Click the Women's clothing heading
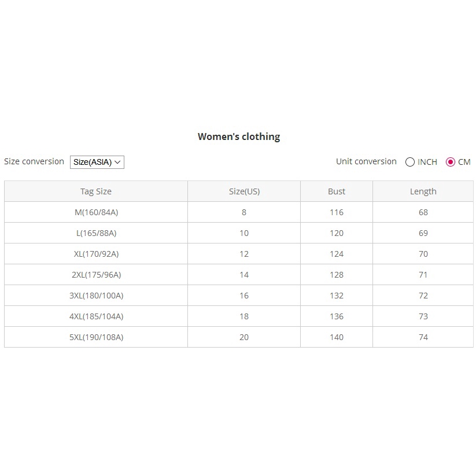 pos(239,137)
